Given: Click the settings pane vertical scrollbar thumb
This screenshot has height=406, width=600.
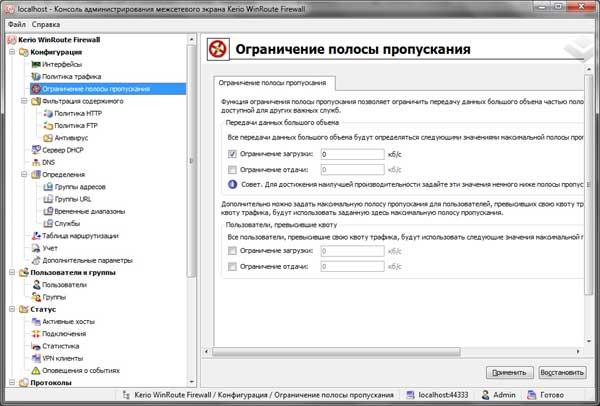Looking at the screenshot, I should click(589, 185).
